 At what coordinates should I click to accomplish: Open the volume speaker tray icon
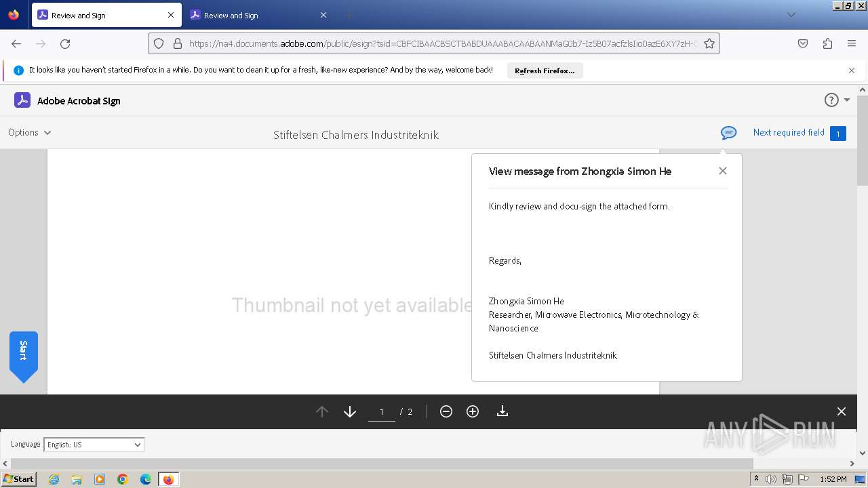(x=771, y=479)
